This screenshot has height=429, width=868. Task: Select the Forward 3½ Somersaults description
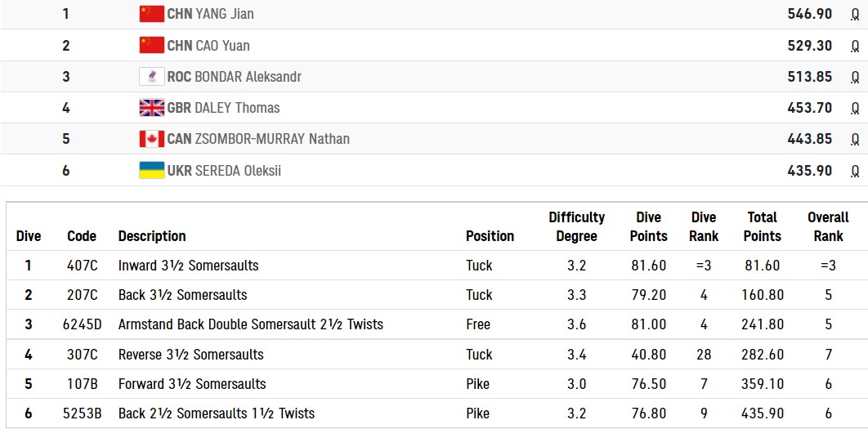pyautogui.click(x=192, y=384)
